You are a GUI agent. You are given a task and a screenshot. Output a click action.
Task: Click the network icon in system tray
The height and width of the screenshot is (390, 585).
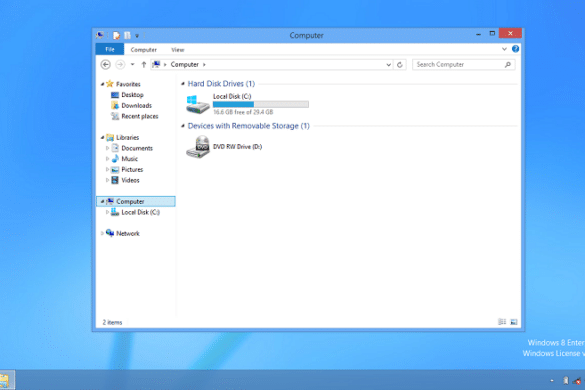click(x=577, y=381)
